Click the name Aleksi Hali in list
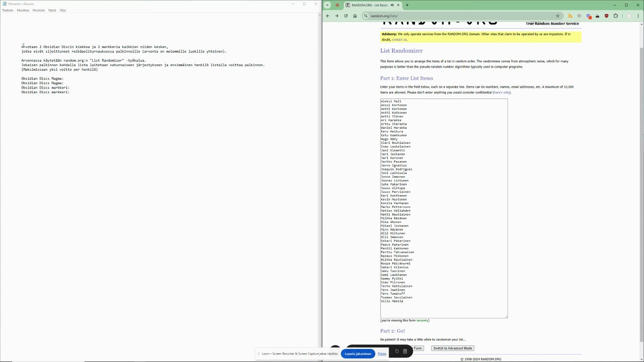Viewport: 644px width, 362px height. [391, 101]
